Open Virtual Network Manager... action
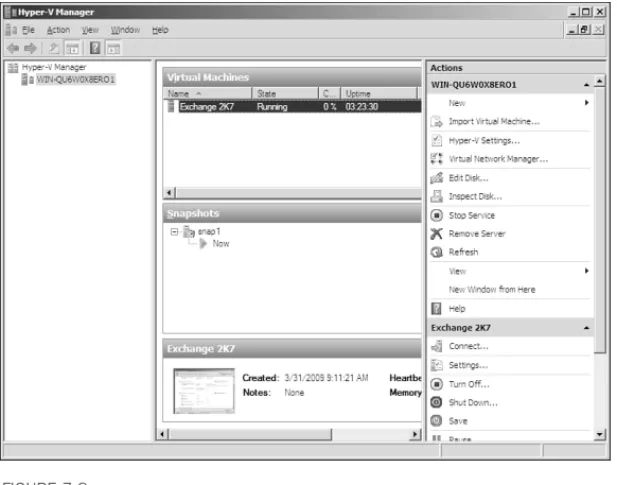This screenshot has height=485, width=617. pyautogui.click(x=498, y=159)
